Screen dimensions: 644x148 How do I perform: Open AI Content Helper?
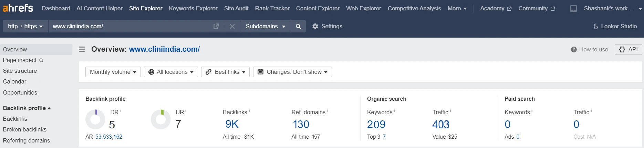point(100,8)
